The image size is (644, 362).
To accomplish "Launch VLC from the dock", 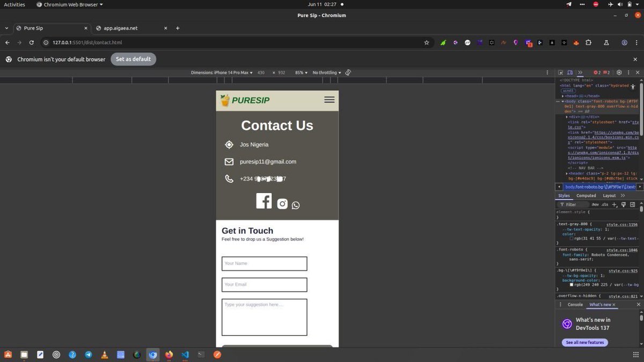I will click(x=105, y=354).
